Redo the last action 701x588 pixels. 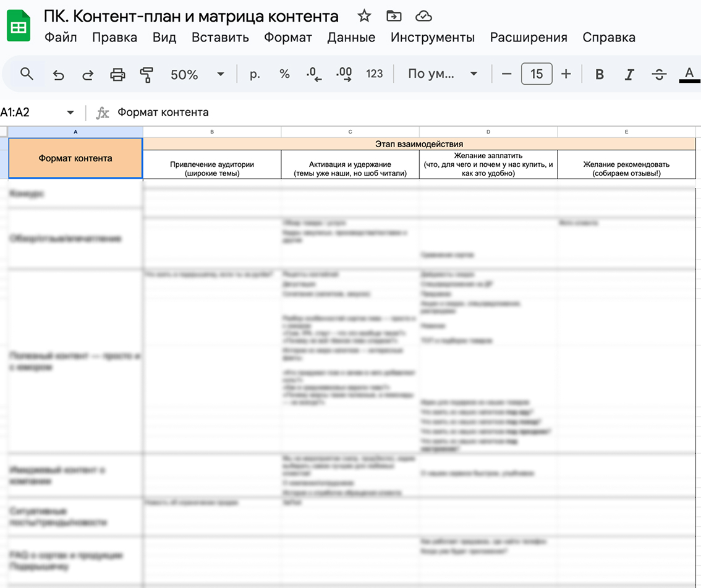pos(88,74)
